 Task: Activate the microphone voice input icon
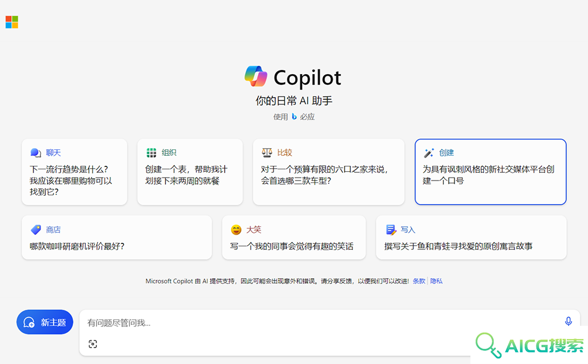569,321
